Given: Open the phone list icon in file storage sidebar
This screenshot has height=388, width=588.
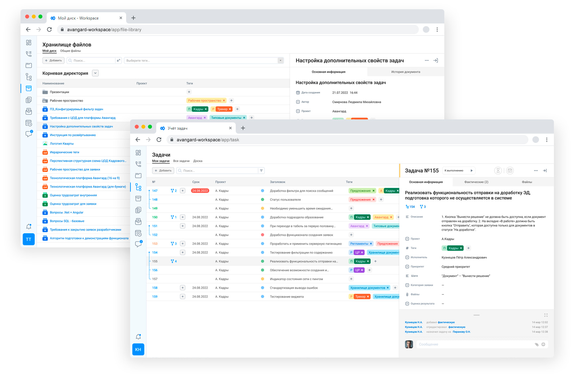Looking at the screenshot, I should click(x=29, y=54).
